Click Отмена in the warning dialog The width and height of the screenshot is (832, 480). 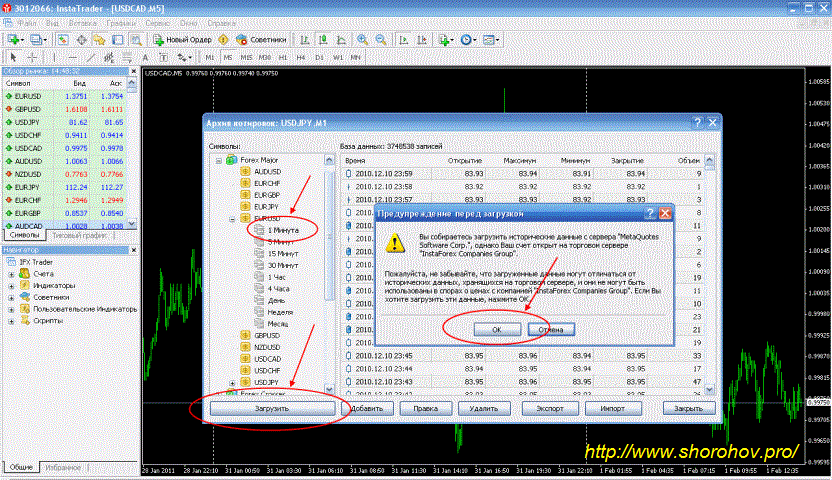(551, 330)
